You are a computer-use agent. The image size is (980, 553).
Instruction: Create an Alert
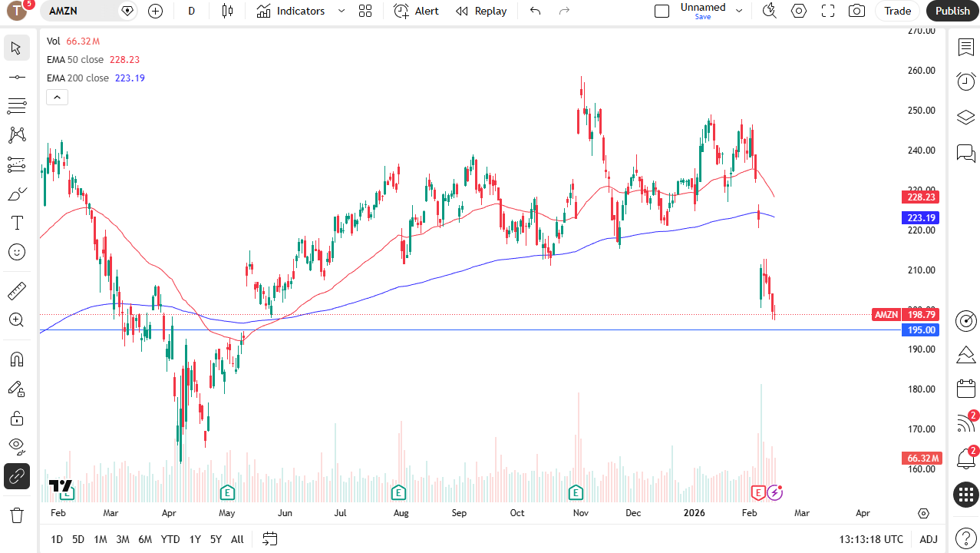(416, 11)
